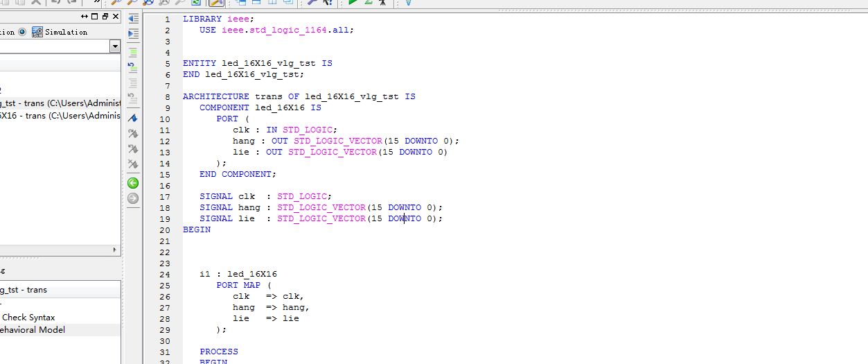Select the Simulation view radio button
868x364 pixels.
tap(23, 32)
